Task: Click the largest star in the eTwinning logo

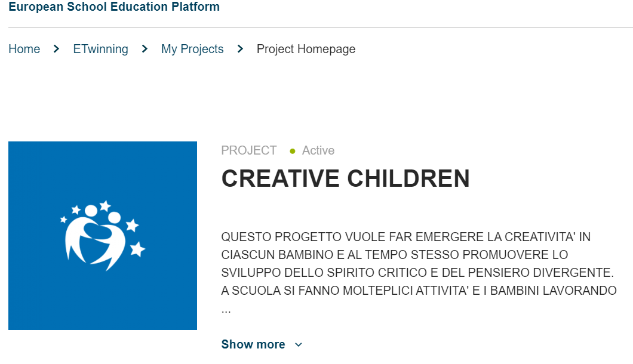Action: pos(138,249)
